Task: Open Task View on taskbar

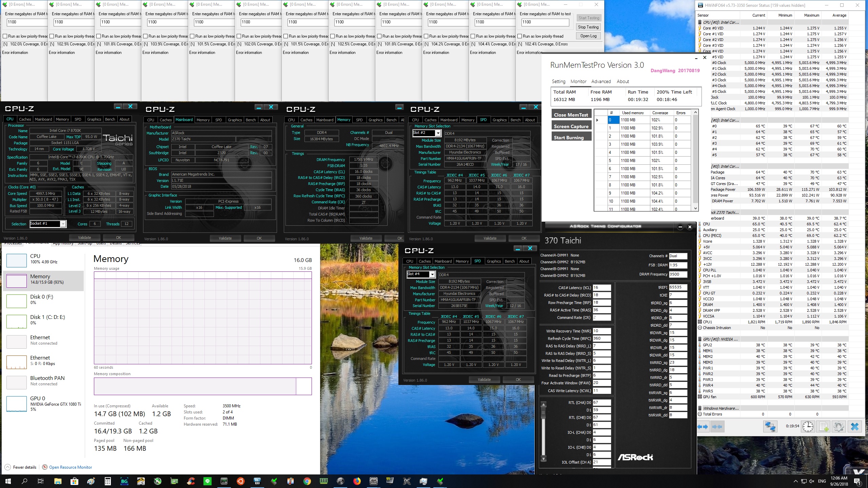Action: click(41, 481)
